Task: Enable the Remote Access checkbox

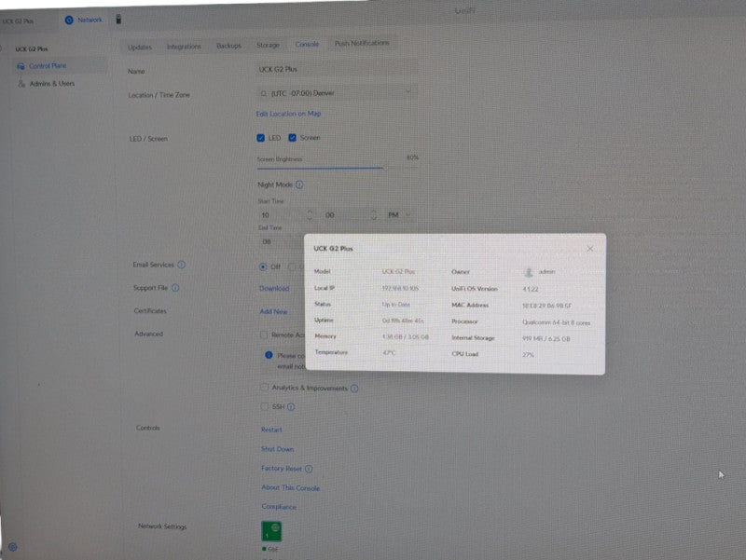Action: click(264, 335)
